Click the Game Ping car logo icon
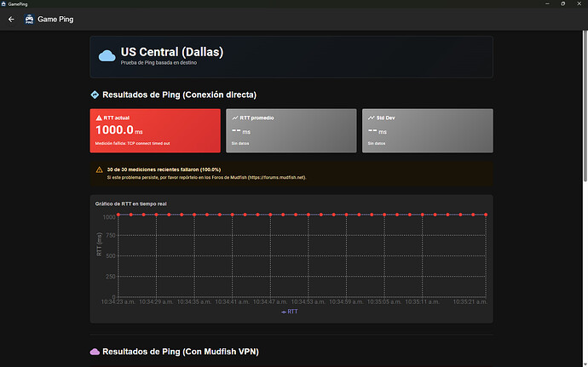The image size is (588, 367). click(29, 19)
